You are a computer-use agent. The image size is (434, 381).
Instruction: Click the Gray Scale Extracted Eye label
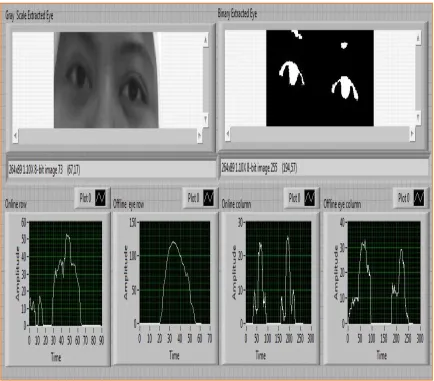29,16
